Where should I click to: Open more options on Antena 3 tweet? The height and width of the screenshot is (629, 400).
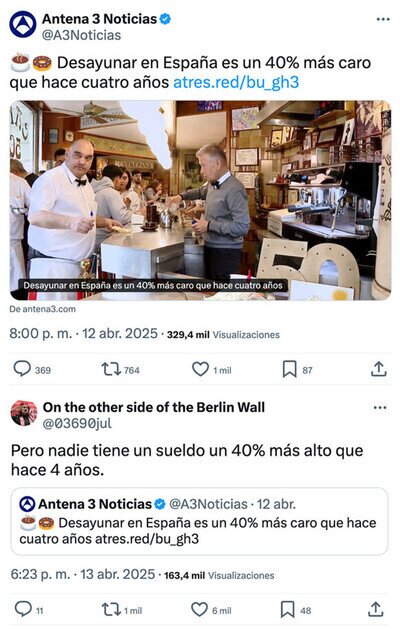[x=383, y=19]
